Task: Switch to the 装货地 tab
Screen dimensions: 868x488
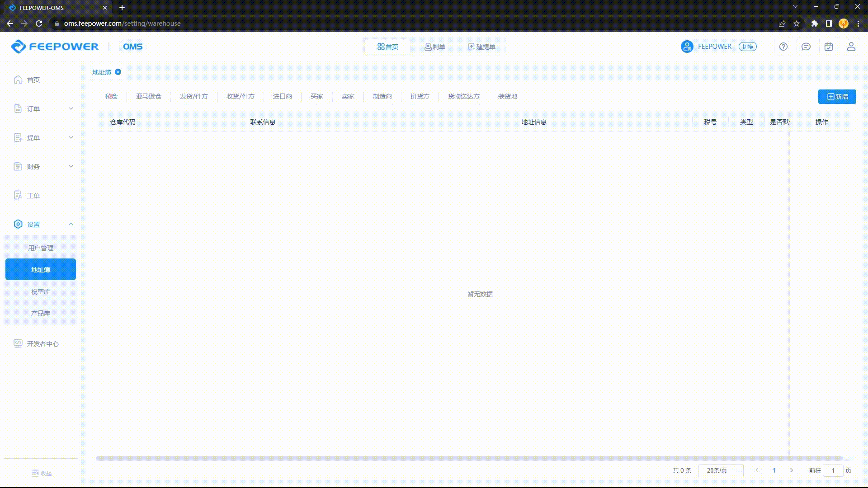Action: click(x=508, y=96)
